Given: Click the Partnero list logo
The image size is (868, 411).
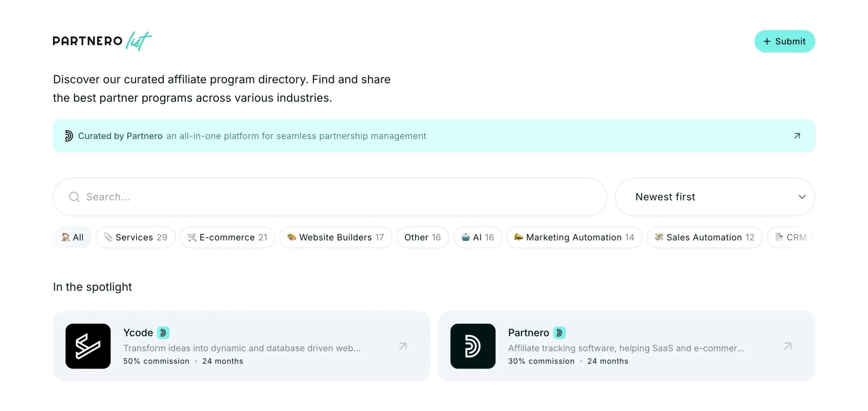Looking at the screenshot, I should pos(102,41).
